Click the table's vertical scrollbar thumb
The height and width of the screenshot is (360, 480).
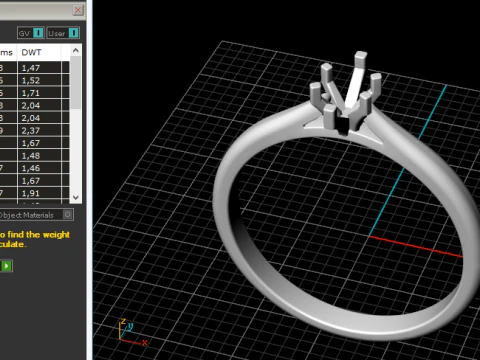coord(76,82)
